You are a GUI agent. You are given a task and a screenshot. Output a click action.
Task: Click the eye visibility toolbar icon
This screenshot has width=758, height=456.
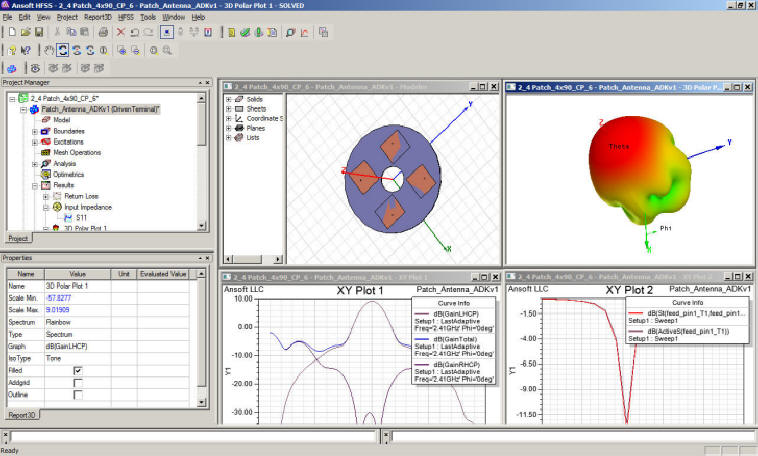coord(35,68)
